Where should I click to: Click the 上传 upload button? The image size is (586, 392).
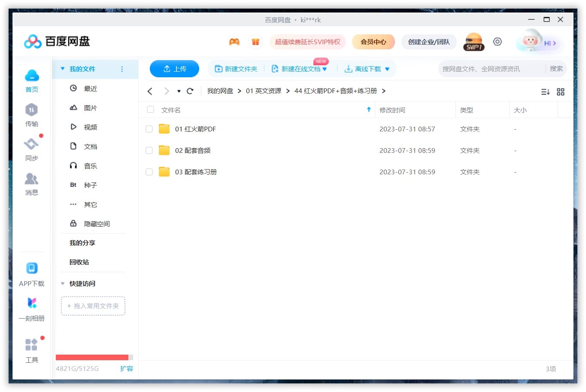(174, 68)
